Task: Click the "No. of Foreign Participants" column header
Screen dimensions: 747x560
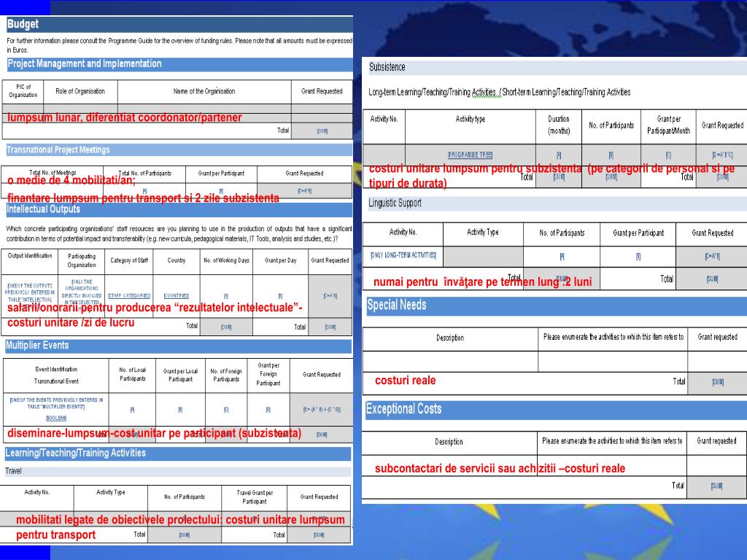Action: point(226,376)
